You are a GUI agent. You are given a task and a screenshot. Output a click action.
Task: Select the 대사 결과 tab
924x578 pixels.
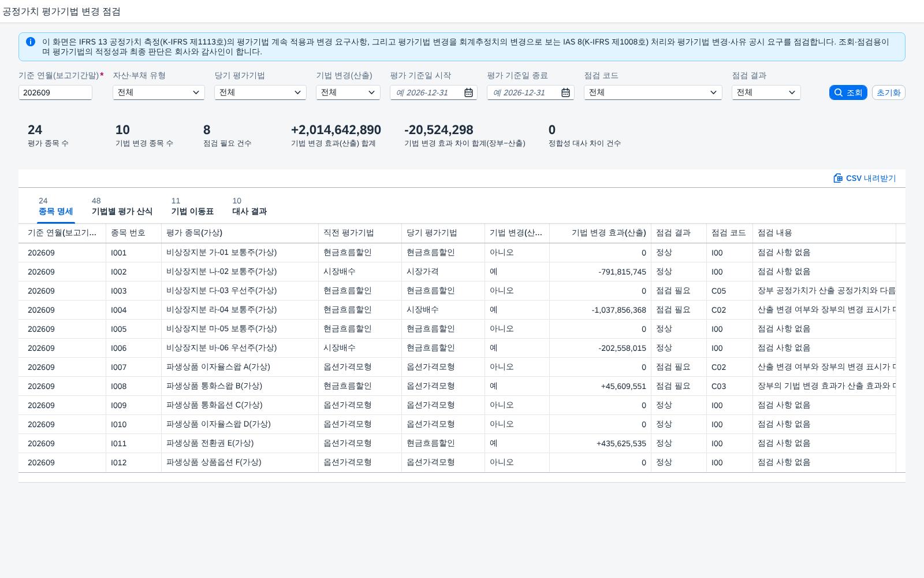tap(249, 206)
